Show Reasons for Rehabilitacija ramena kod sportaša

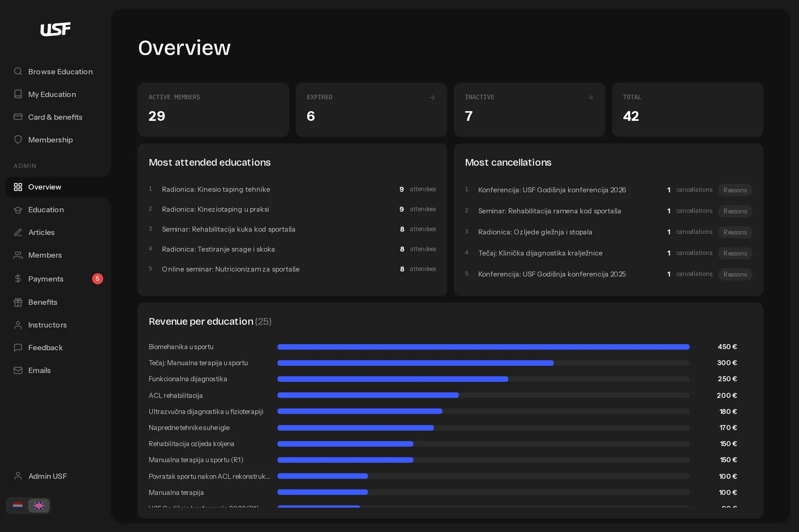[x=735, y=211]
